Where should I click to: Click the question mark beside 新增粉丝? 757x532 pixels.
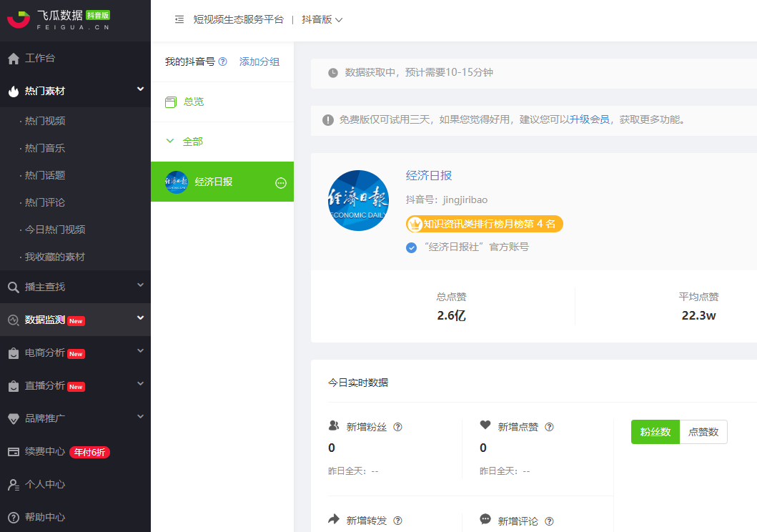click(398, 426)
